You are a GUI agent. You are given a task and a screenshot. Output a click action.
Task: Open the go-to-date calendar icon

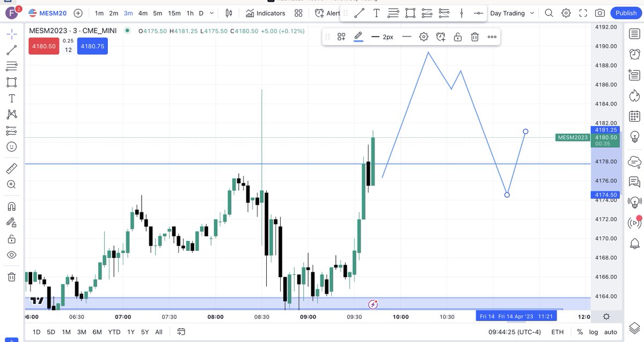[181, 332]
